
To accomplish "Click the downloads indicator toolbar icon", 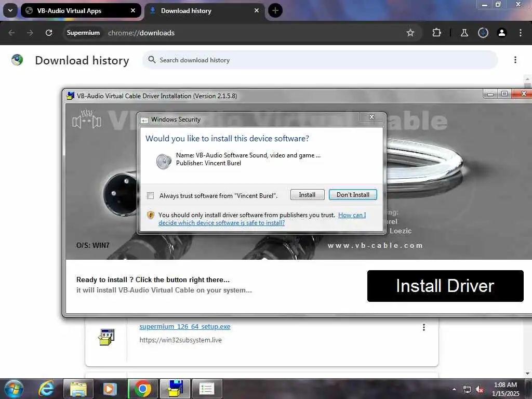I will click(x=483, y=33).
